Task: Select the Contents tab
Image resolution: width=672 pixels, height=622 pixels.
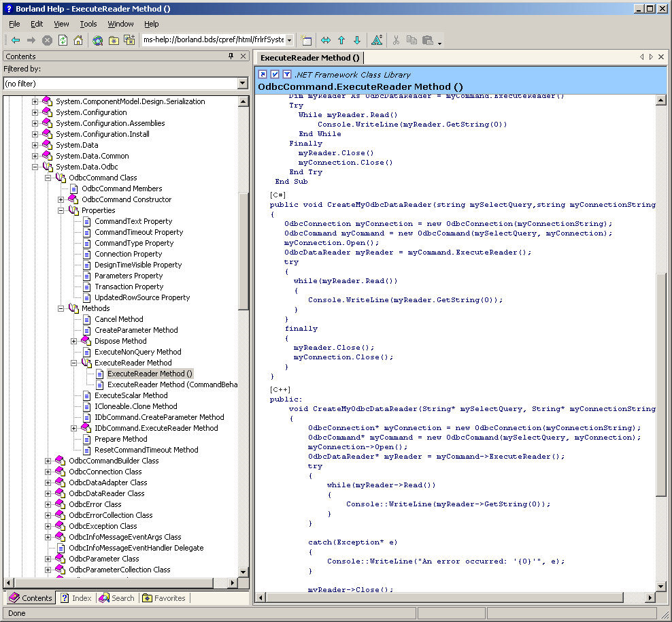Action: (x=31, y=598)
